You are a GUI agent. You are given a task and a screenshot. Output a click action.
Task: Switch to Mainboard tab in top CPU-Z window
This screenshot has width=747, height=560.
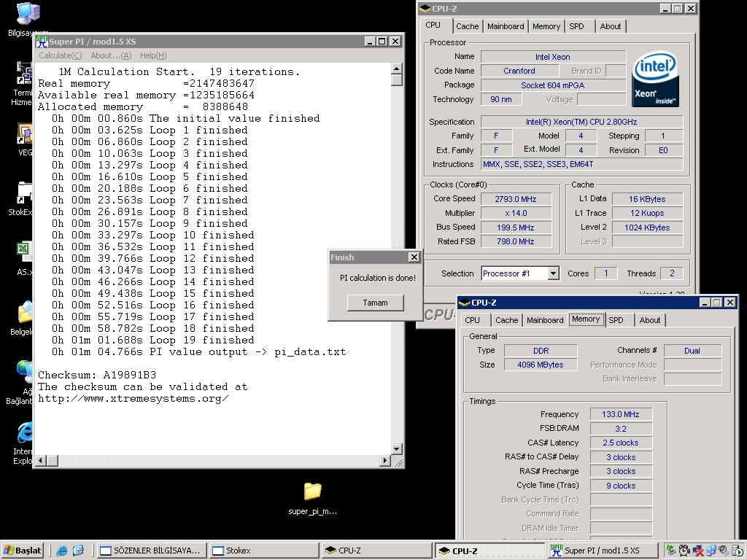(x=506, y=26)
